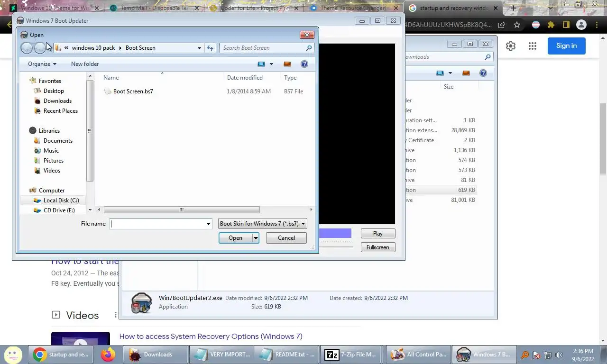Screen dimensions: 607x364
Task: Click the Open button in dialog
Action: [x=235, y=238]
